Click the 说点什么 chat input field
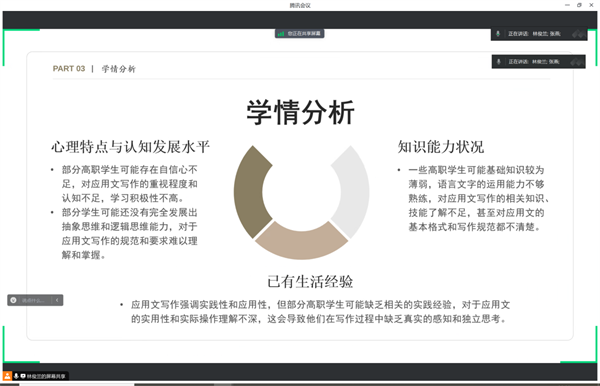This screenshot has width=600, height=386. [x=34, y=300]
